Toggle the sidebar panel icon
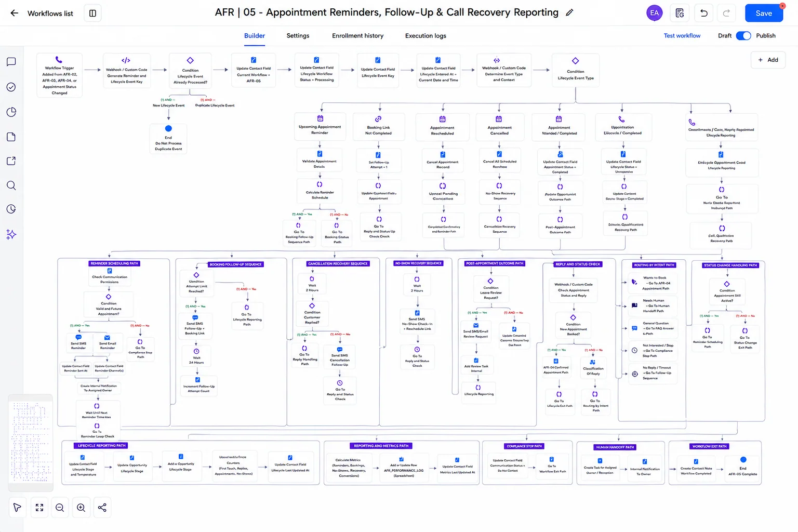This screenshot has height=532, width=798. tap(92, 14)
